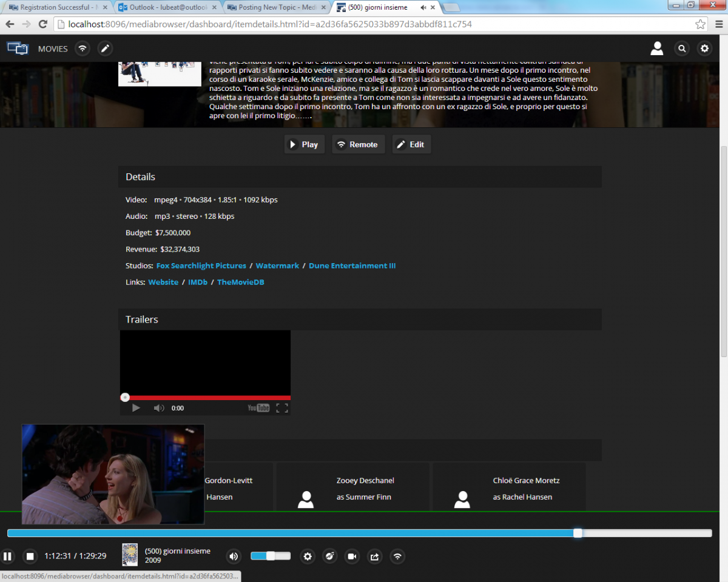Open the user profile icon in header
This screenshot has width=728, height=582.
[x=656, y=48]
